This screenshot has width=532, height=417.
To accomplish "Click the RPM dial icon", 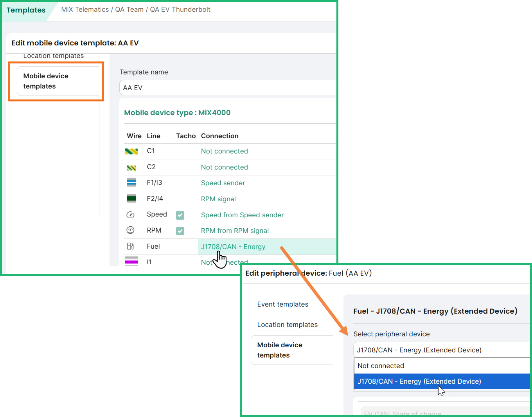I will pyautogui.click(x=131, y=230).
